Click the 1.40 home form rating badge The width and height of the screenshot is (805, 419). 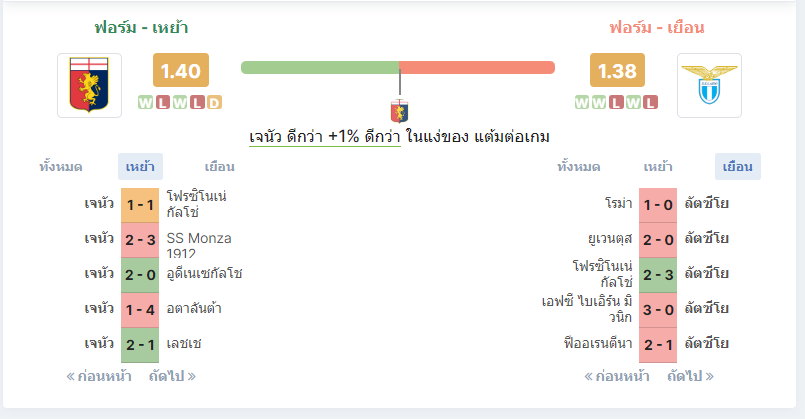[x=181, y=70]
